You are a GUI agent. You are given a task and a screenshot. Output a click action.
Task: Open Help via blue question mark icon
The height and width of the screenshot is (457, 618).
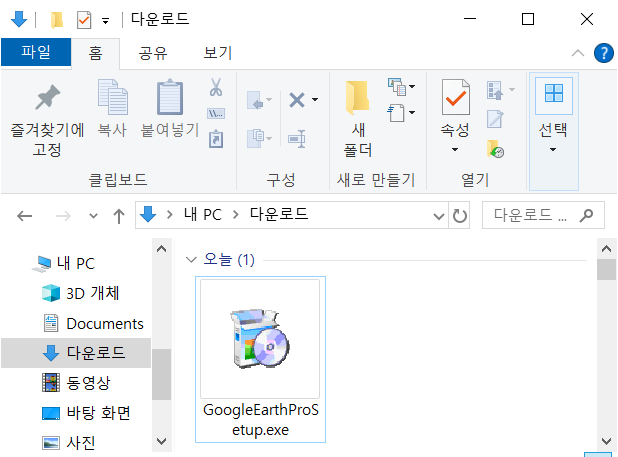pos(603,53)
